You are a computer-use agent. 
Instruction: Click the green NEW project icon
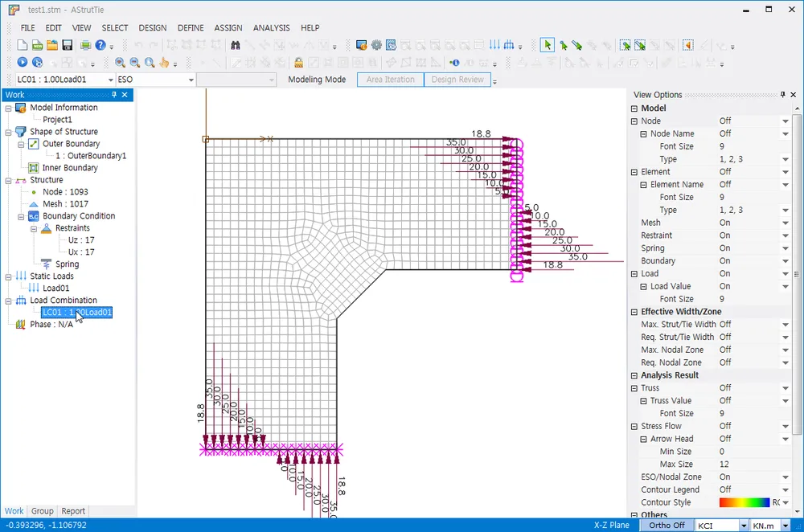click(x=38, y=46)
